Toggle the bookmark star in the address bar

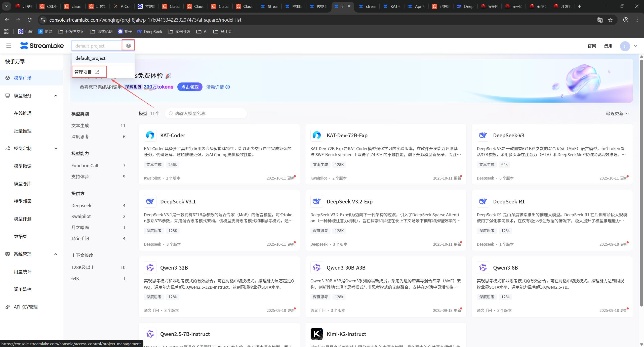pyautogui.click(x=610, y=20)
